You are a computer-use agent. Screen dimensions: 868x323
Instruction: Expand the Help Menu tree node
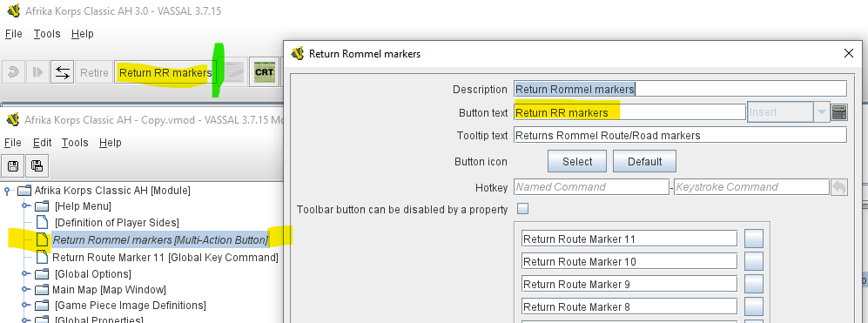(25, 206)
